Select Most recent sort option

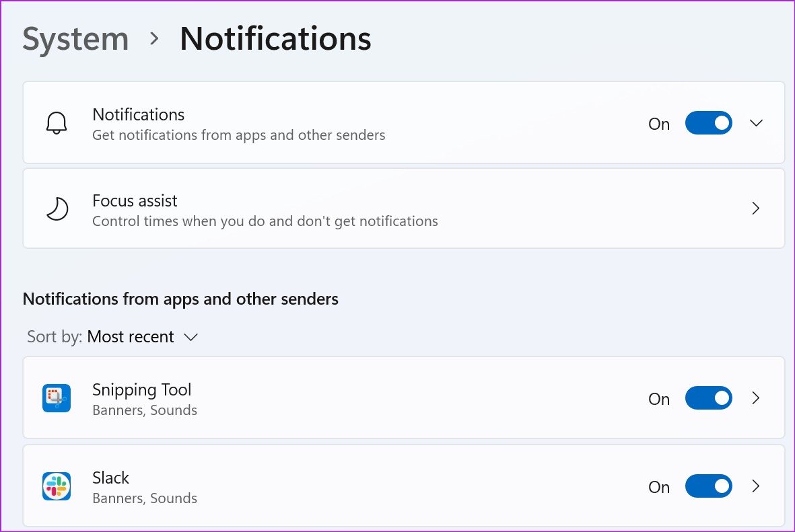(x=130, y=336)
